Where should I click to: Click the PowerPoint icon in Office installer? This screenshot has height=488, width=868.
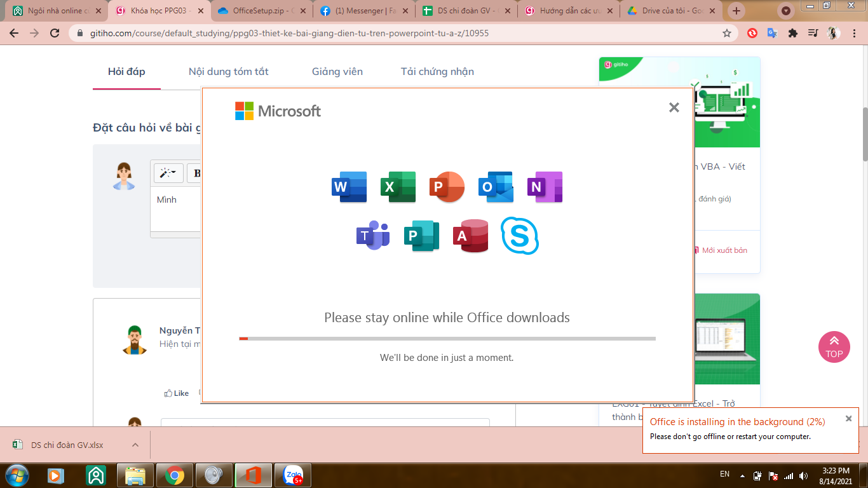(x=447, y=187)
